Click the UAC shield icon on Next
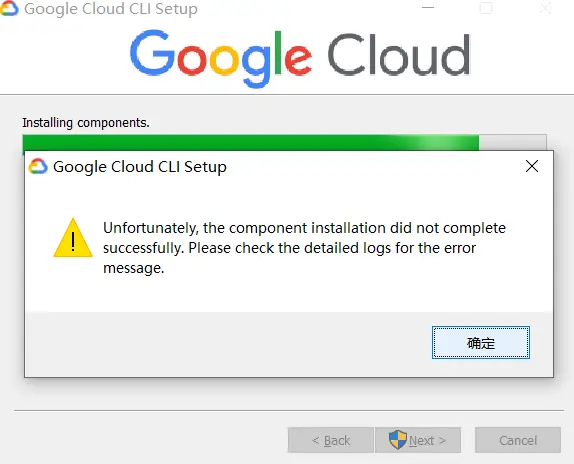The height and width of the screenshot is (464, 574). pyautogui.click(x=398, y=439)
